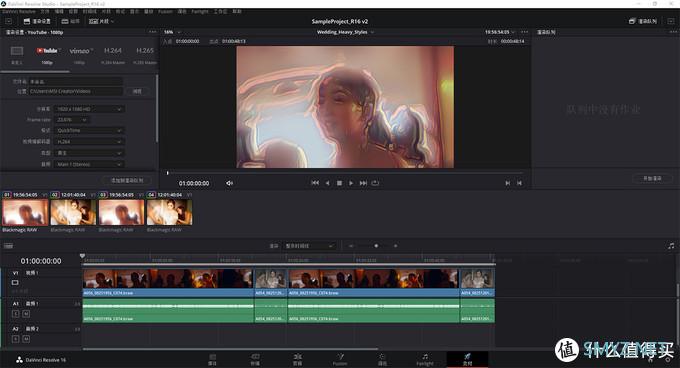Open the H.264 codec dropdown

point(89,142)
